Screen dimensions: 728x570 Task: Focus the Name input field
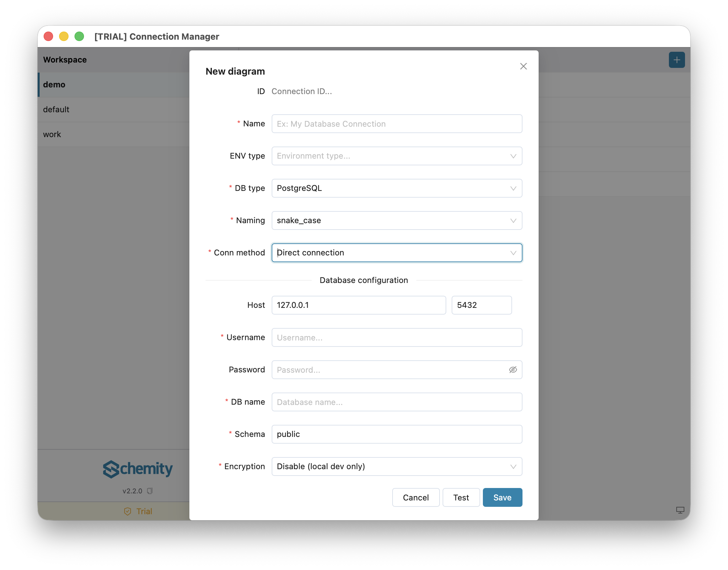[x=397, y=124]
